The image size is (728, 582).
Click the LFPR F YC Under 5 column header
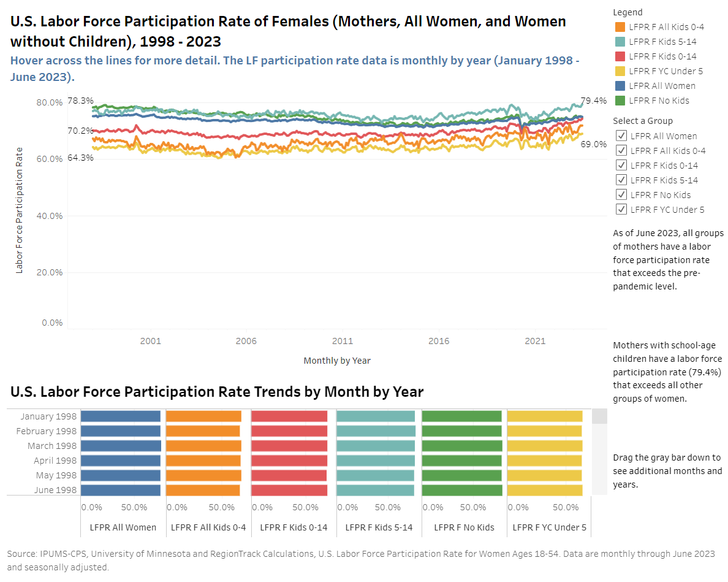click(x=549, y=527)
